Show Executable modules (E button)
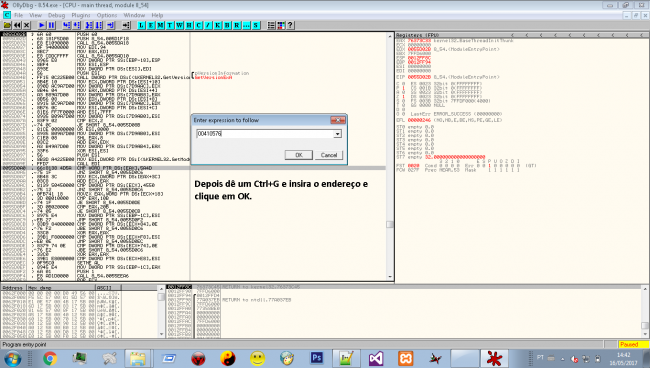650x368 pixels. coord(151,25)
